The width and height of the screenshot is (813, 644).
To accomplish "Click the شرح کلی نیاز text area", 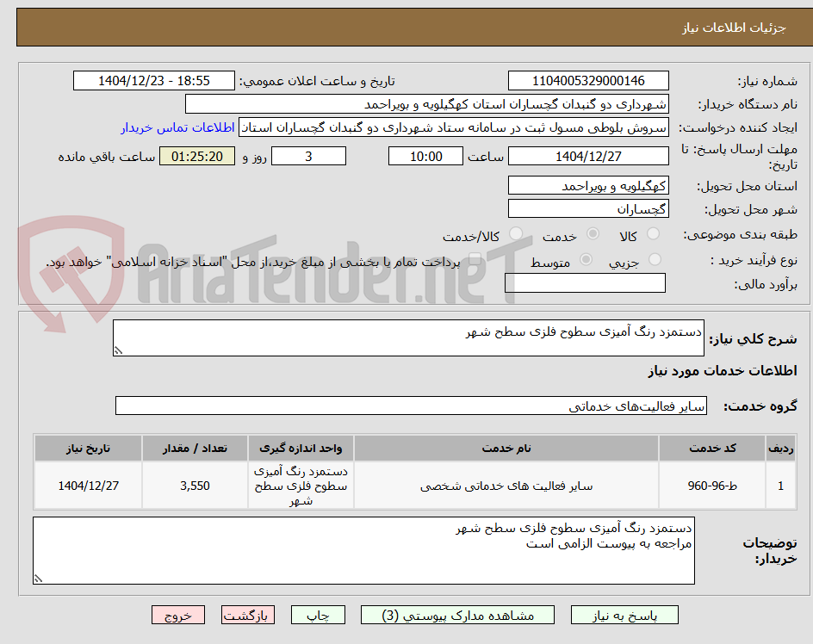I will coord(408,338).
